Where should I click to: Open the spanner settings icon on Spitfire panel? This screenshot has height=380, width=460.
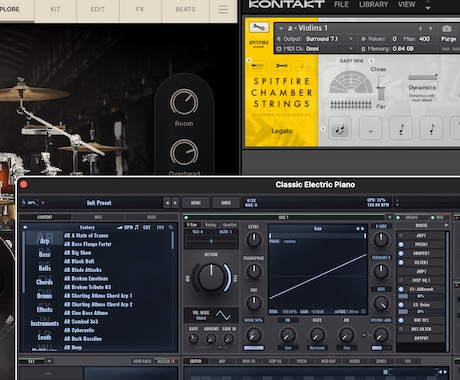[x=282, y=66]
